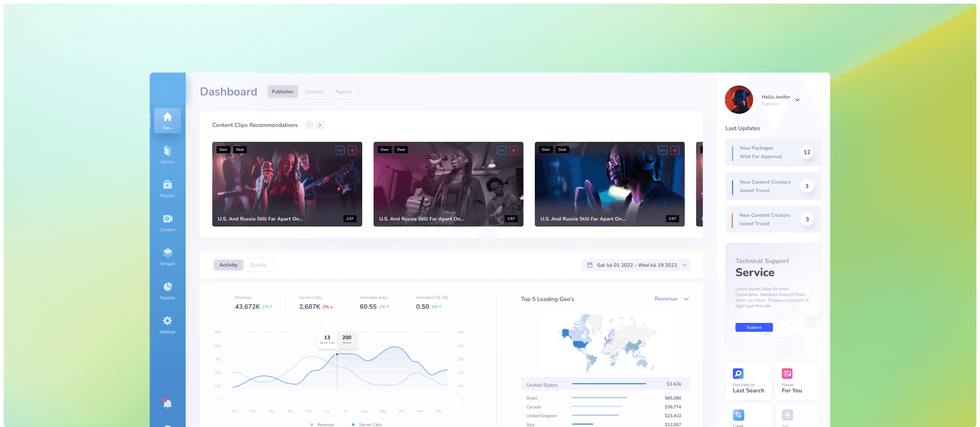Image resolution: width=980 pixels, height=427 pixels.
Task: Show next content clips recommendations
Action: point(320,125)
